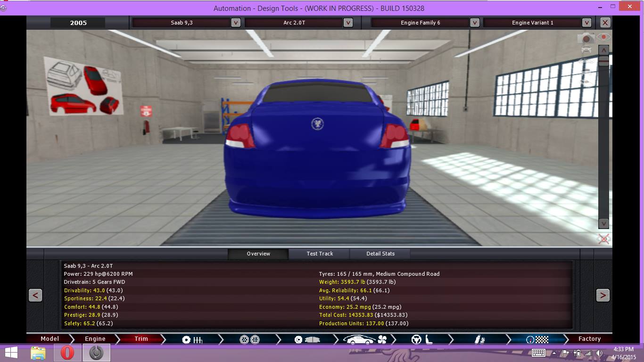Click the faded car side view icon
Image resolution: width=644 pixels, height=362 pixels.
click(586, 62)
